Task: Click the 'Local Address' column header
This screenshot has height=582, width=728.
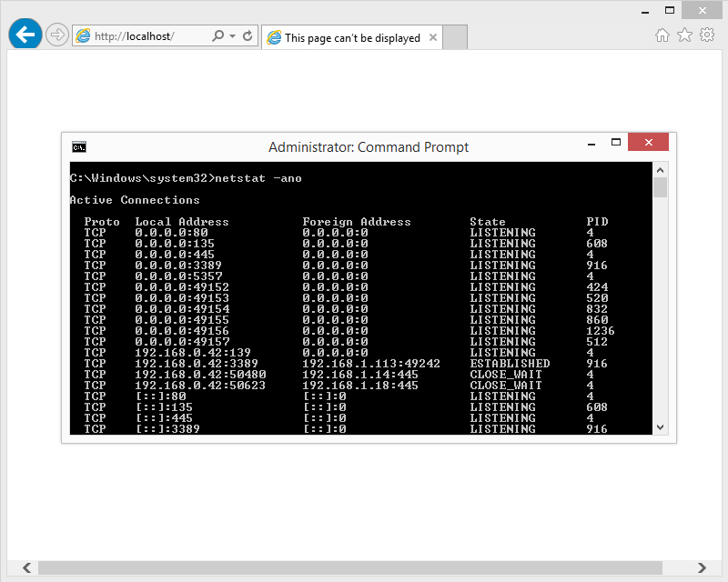Action: pos(182,222)
